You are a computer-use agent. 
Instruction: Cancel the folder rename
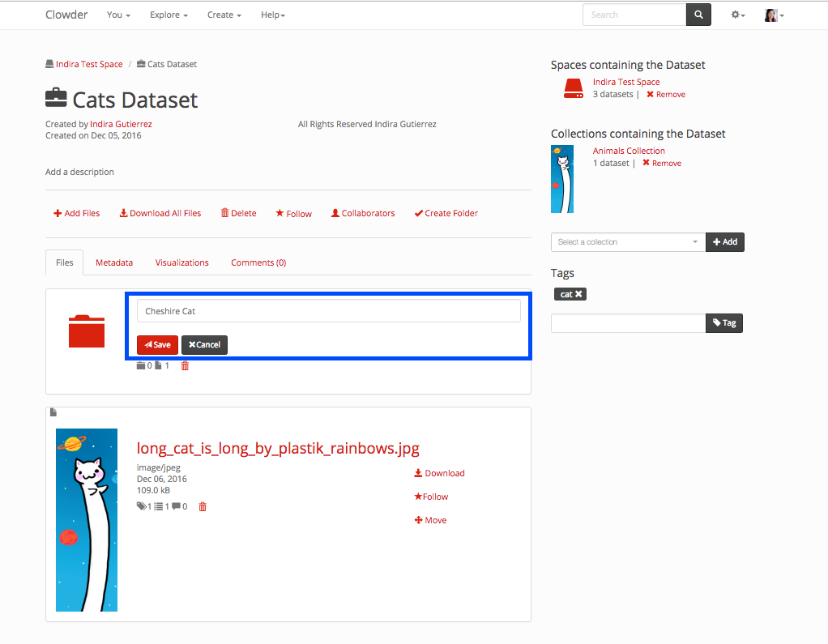pos(204,344)
